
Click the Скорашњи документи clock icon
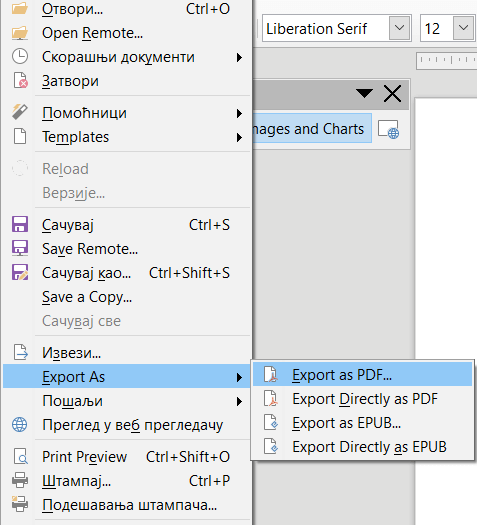20,57
